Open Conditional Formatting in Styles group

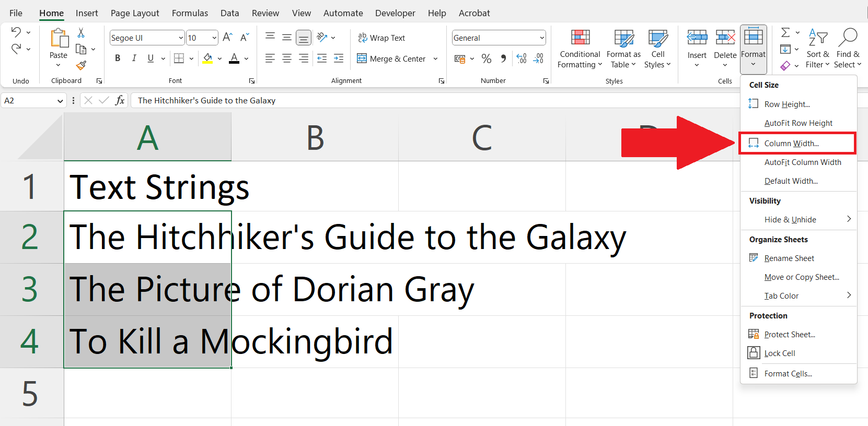(580, 49)
